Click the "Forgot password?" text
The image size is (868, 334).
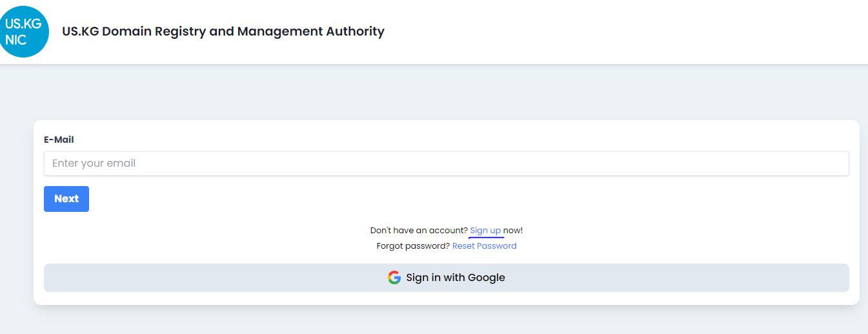point(413,246)
